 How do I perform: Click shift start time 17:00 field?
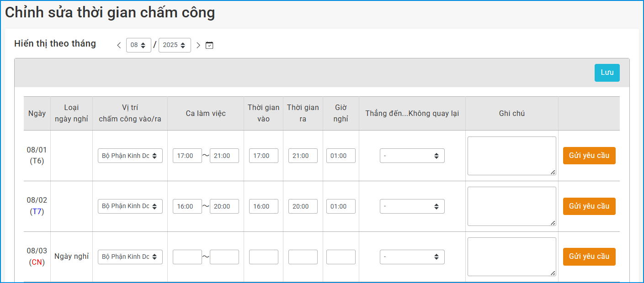click(187, 156)
